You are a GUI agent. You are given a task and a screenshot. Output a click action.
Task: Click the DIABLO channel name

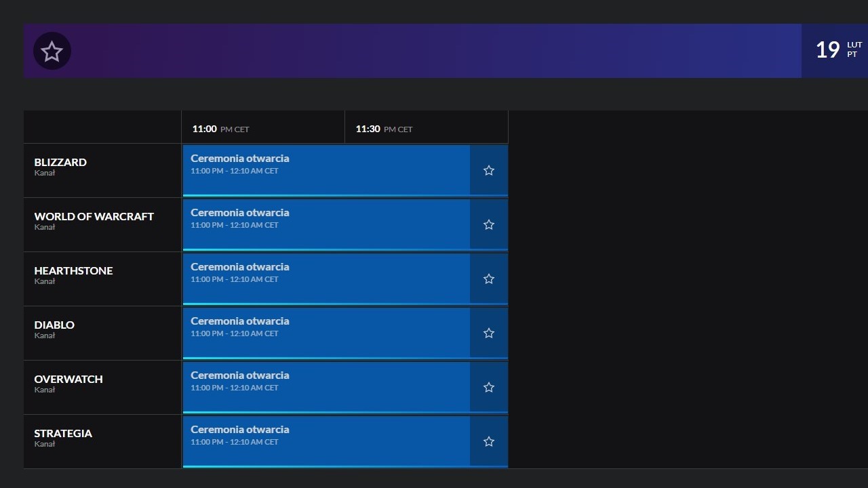[54, 325]
